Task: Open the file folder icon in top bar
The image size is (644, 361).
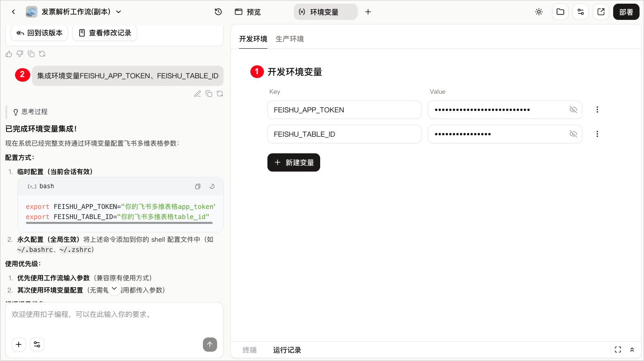Action: pyautogui.click(x=560, y=12)
